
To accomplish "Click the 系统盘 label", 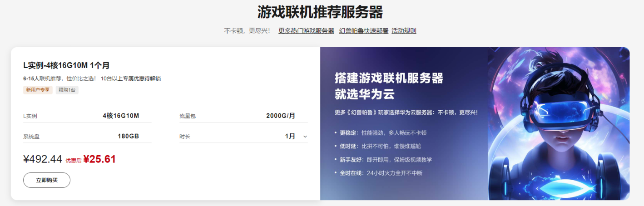I will 31,137.
